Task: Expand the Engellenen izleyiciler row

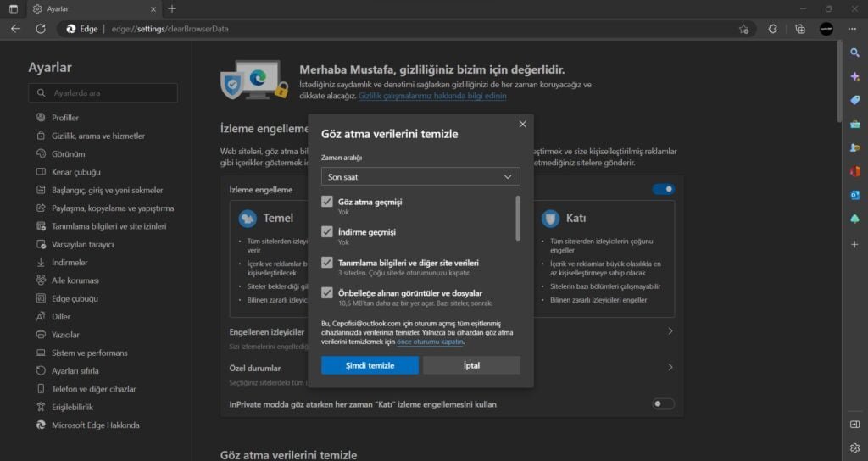Action: point(670,331)
